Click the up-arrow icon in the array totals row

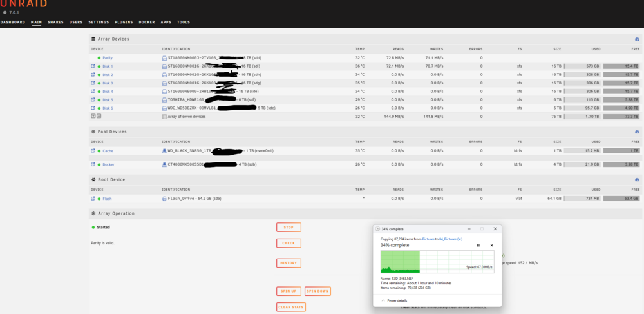99,116
